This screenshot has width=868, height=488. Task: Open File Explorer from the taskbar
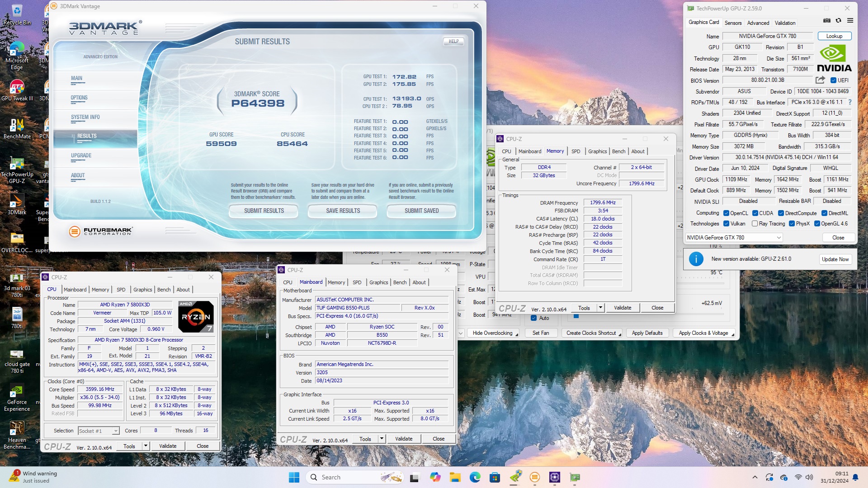[455, 477]
